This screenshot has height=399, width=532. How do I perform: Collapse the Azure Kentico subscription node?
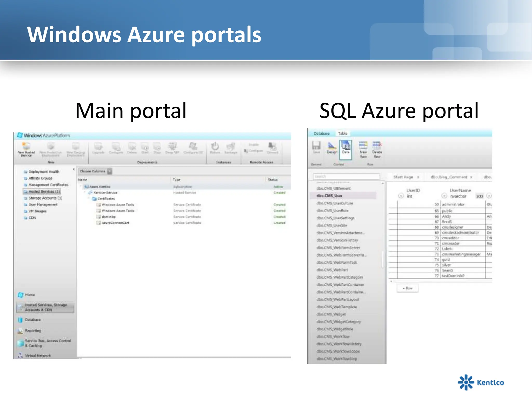81,187
